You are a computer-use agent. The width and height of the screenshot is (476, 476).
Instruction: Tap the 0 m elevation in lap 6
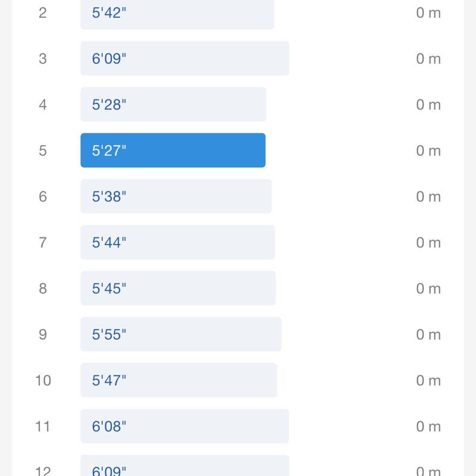(x=428, y=196)
